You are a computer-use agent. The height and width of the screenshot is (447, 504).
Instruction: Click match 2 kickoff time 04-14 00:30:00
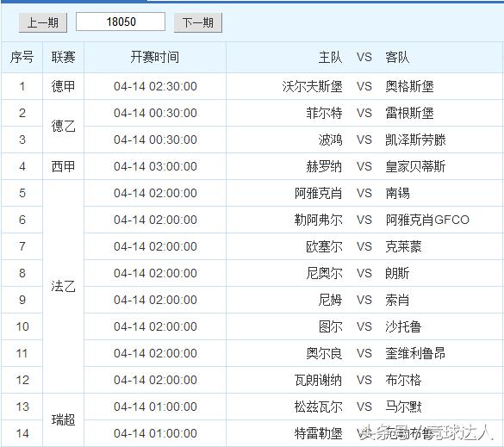(x=155, y=113)
